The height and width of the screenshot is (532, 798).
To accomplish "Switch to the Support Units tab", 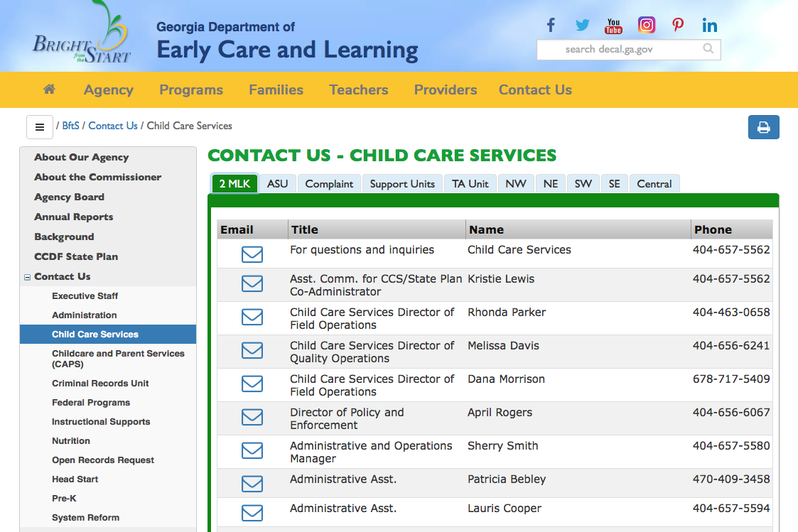I will click(x=403, y=183).
